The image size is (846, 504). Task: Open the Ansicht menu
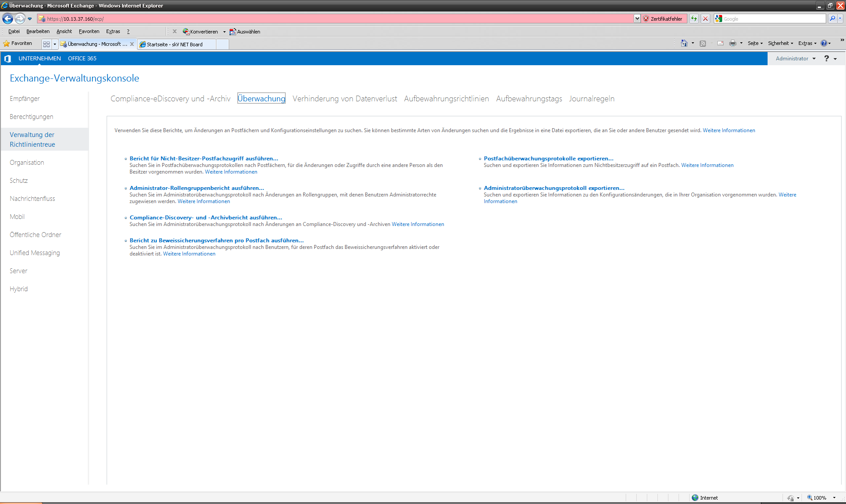pos(64,31)
